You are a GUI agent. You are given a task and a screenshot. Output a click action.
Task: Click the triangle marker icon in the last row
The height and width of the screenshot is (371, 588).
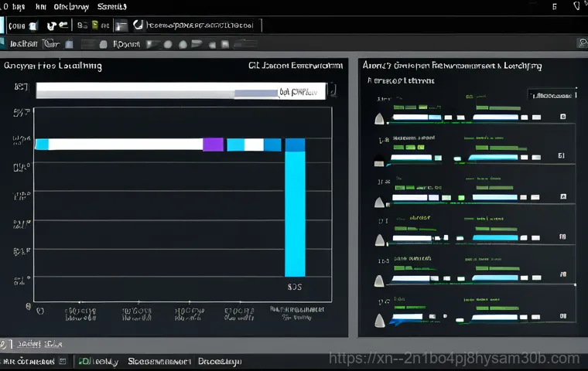coord(379,321)
